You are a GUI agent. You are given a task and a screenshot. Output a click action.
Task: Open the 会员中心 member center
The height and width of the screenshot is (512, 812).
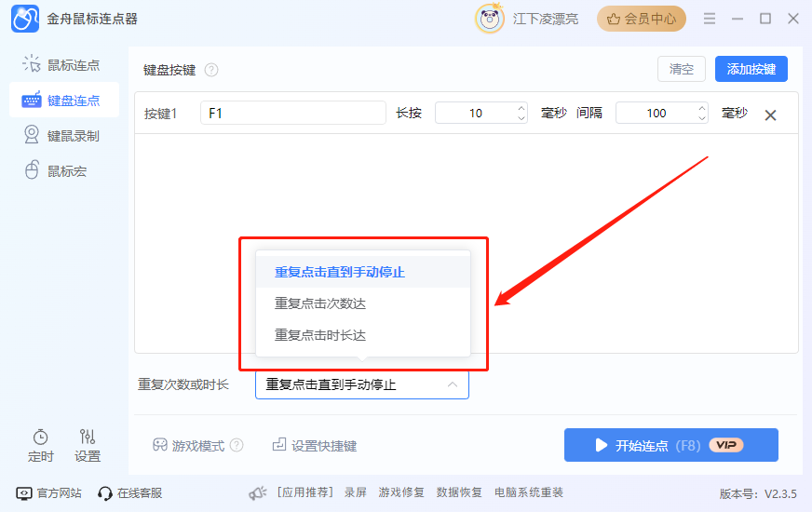pos(641,19)
